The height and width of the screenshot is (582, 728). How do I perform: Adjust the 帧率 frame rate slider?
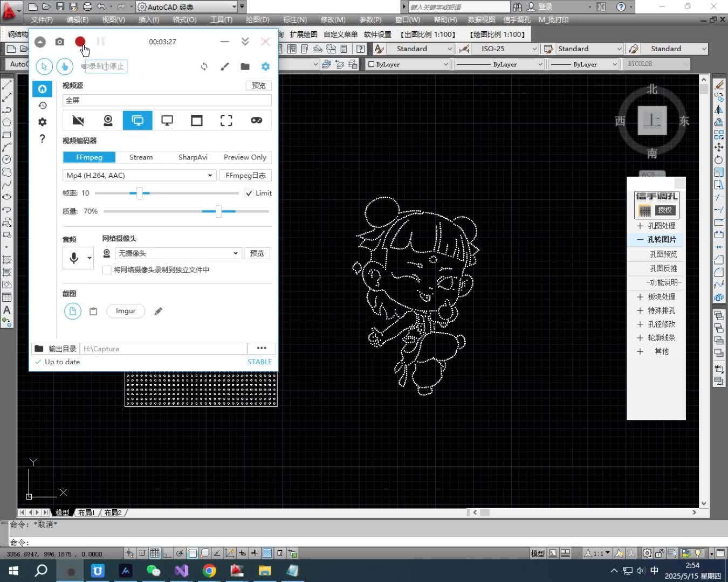[139, 193]
